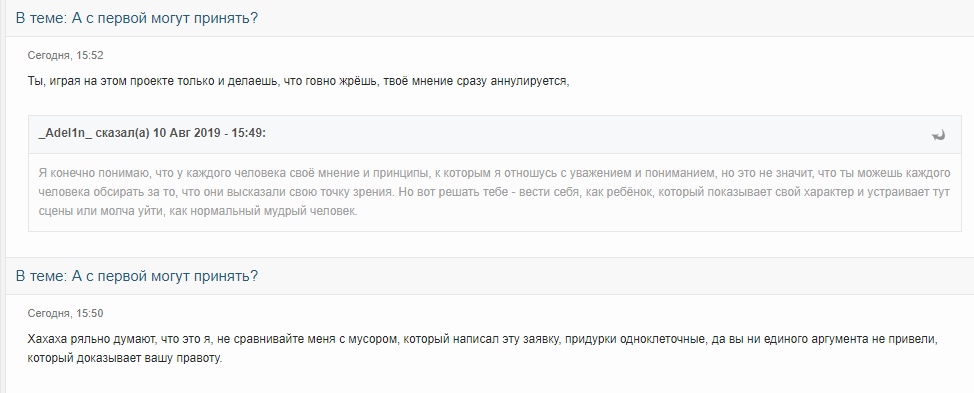Click the _Adel1n_ username in quote header

pyautogui.click(x=65, y=134)
